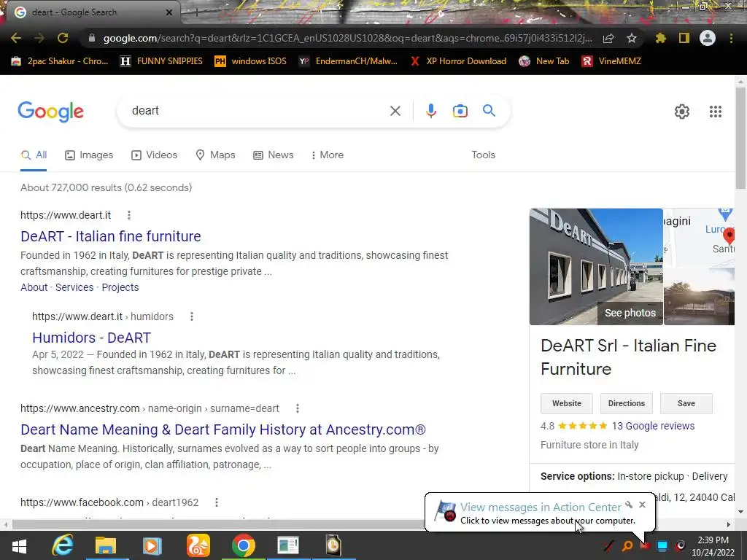Start voice search with microphone icon

click(x=430, y=111)
